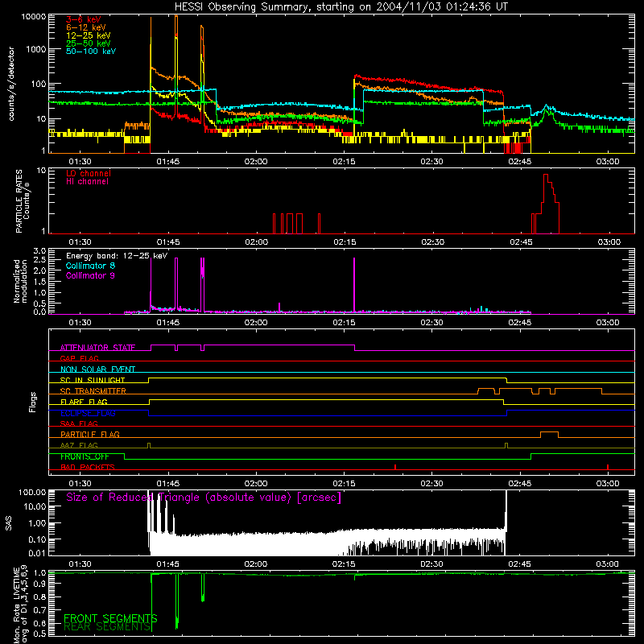Click the NON_SOLAR_EVENT flag label
The width and height of the screenshot is (644, 644).
[97, 369]
